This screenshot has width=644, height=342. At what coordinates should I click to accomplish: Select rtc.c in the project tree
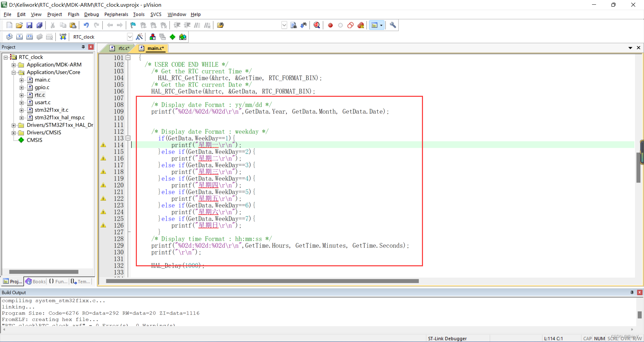pyautogui.click(x=40, y=95)
